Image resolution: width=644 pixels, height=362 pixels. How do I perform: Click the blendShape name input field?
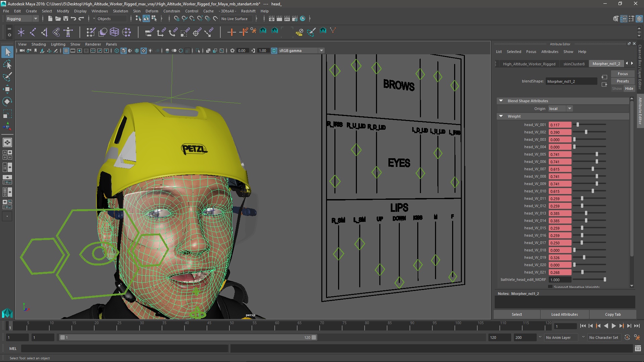(x=572, y=81)
